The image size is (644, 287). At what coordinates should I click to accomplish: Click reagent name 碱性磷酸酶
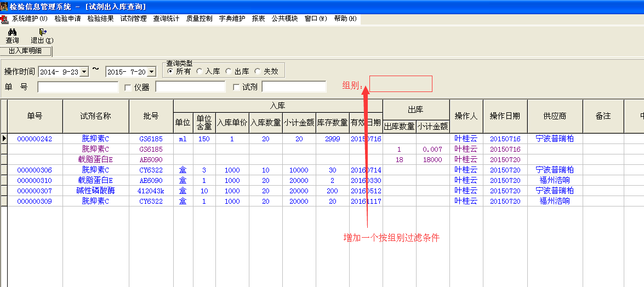click(x=95, y=191)
